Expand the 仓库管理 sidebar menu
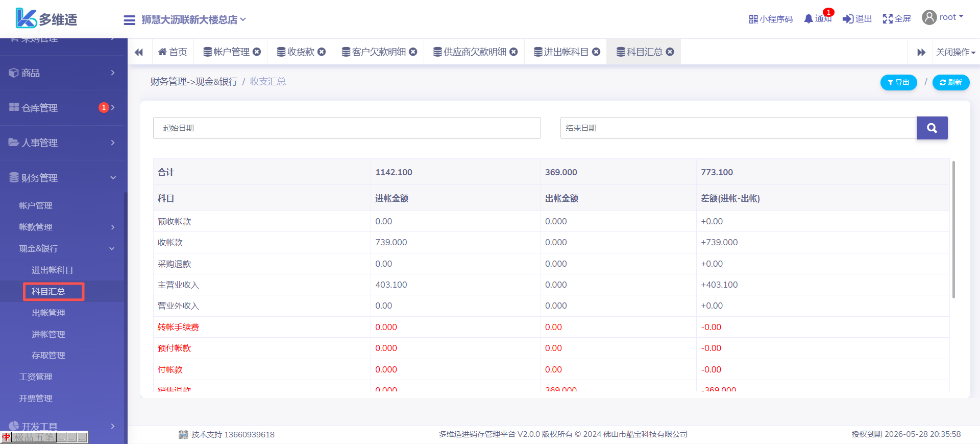The height and width of the screenshot is (444, 980). click(62, 108)
